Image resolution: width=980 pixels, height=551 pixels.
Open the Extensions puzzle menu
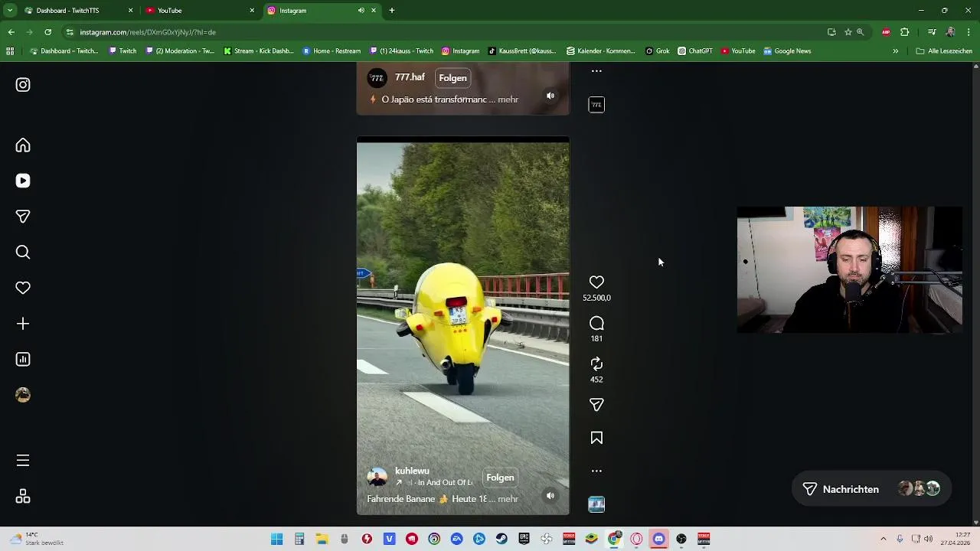(x=905, y=32)
